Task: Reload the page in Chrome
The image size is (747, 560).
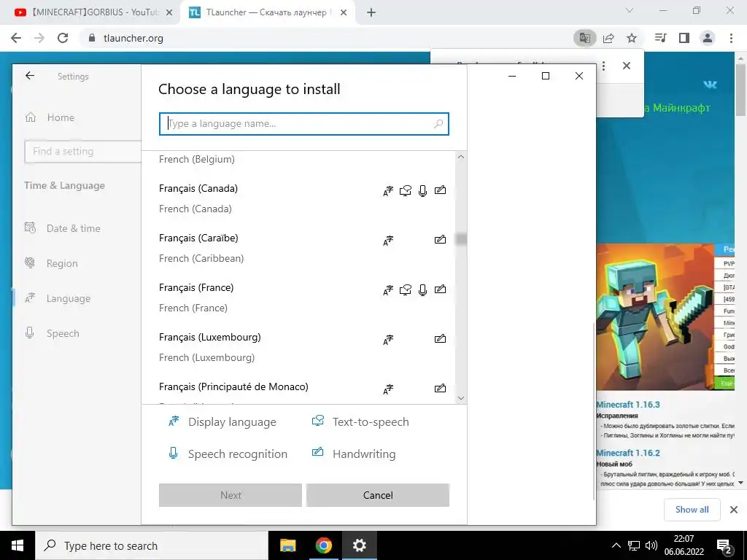Action: 63,38
